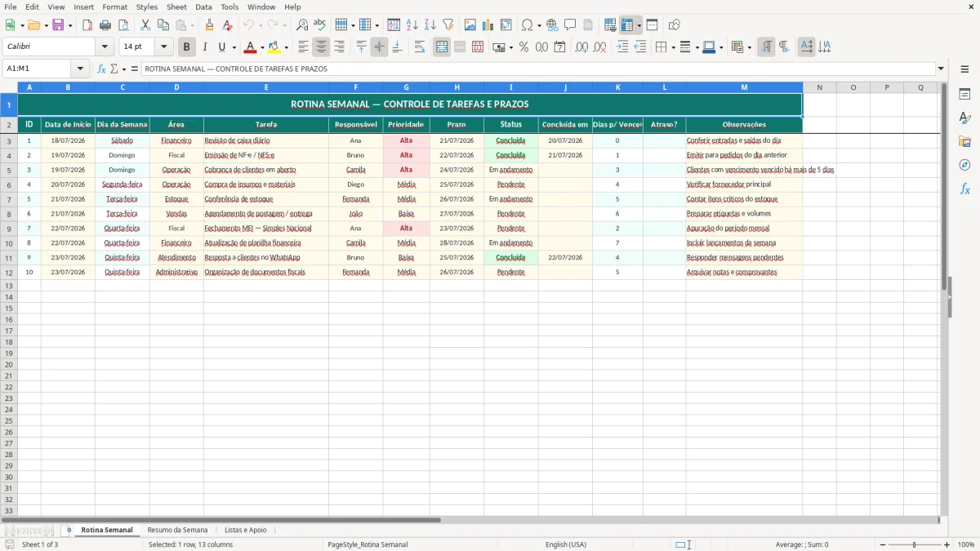Open the Sheet menu
Screen dimensions: 980x551
pyautogui.click(x=176, y=7)
